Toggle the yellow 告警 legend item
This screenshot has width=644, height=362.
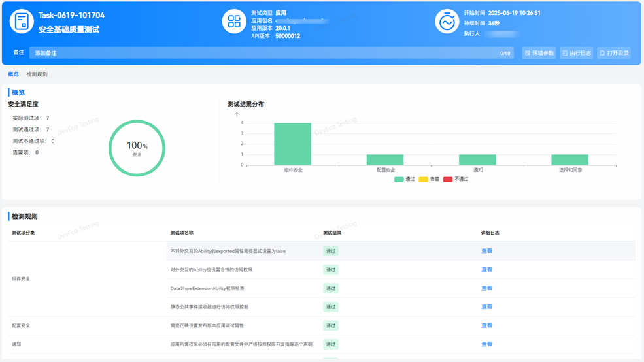coord(429,179)
